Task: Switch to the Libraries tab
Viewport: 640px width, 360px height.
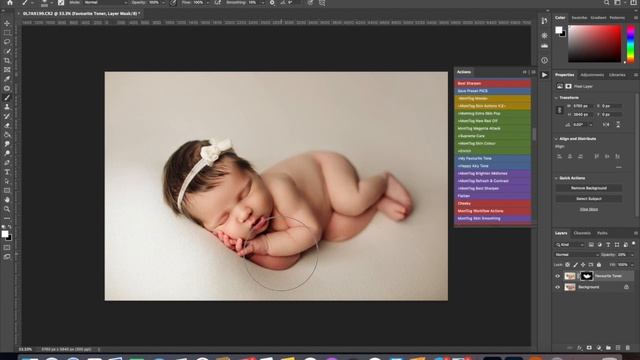Action: pos(617,75)
